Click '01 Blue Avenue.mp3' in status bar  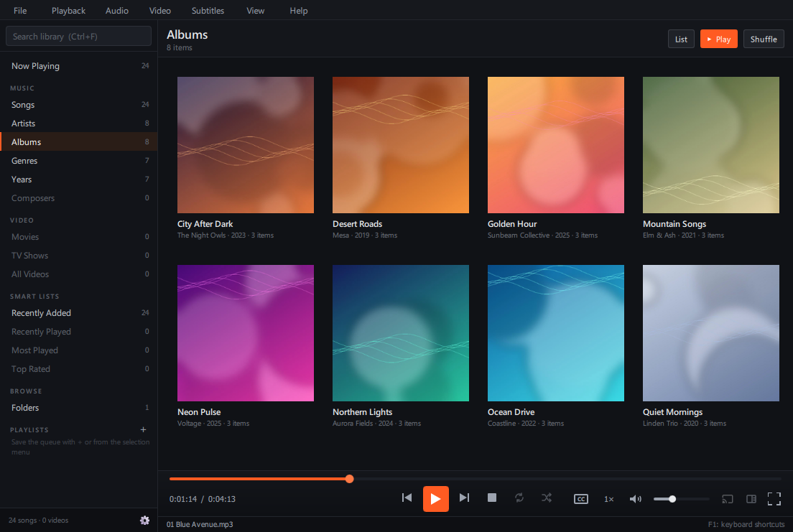(200, 524)
